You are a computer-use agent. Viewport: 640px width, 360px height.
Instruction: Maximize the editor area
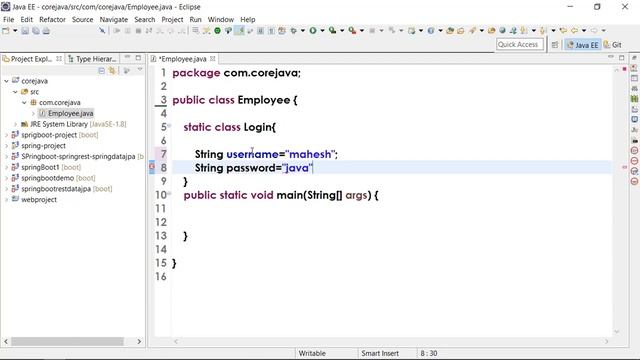pos(622,58)
